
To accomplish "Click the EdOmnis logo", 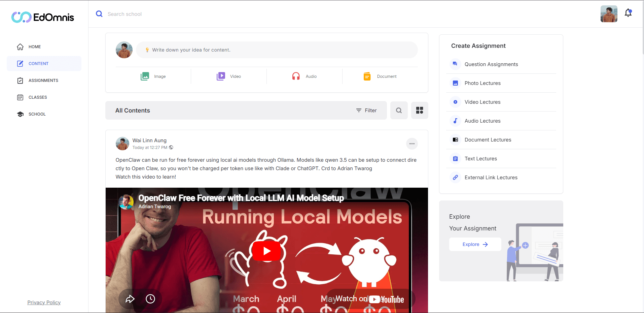I will tap(43, 17).
